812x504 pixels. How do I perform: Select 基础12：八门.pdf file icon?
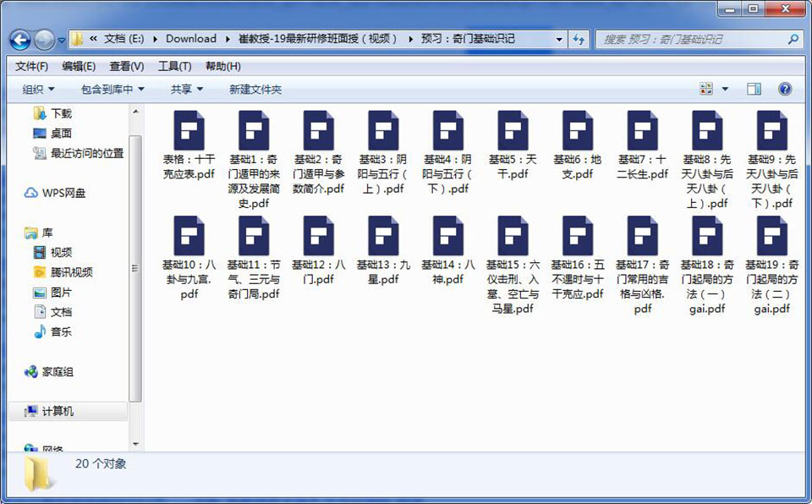click(319, 236)
